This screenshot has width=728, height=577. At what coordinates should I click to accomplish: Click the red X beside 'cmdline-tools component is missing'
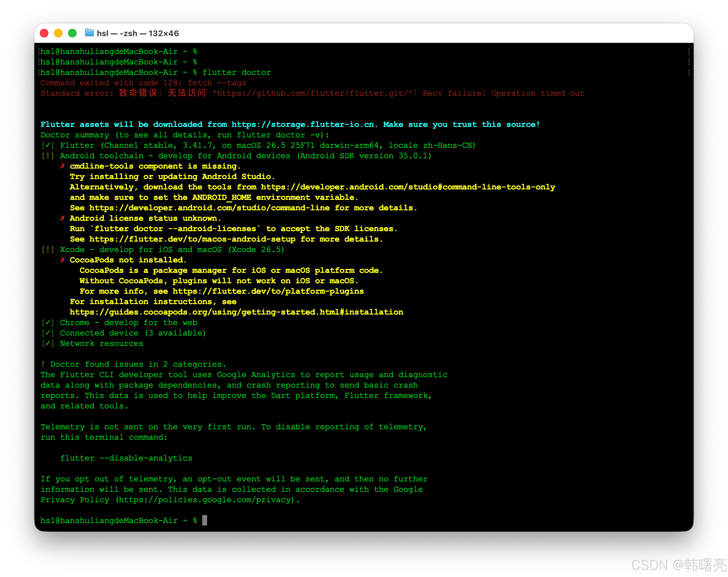click(x=63, y=166)
